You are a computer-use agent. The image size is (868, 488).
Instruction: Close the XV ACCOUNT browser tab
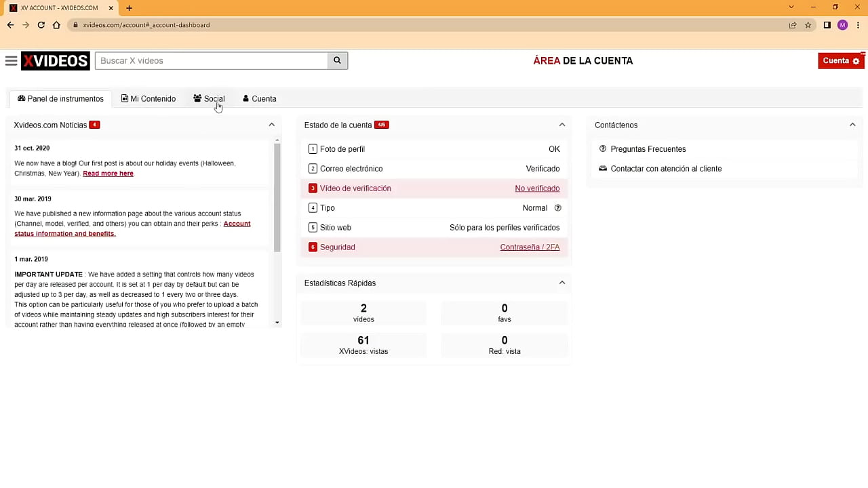[111, 8]
